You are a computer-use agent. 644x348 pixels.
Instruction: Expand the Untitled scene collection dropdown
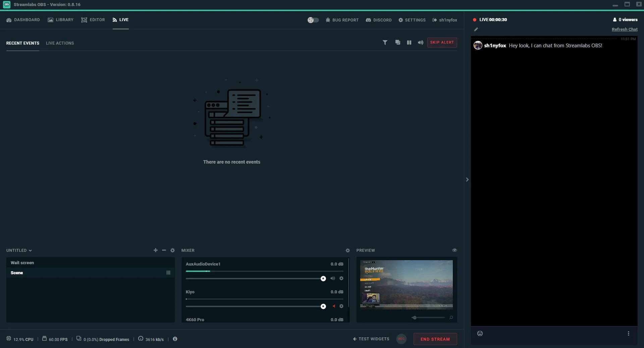tap(19, 250)
